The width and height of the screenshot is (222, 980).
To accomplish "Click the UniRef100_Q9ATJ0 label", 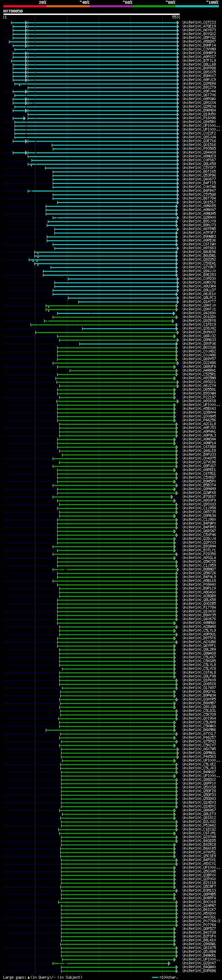I will [x=199, y=305].
